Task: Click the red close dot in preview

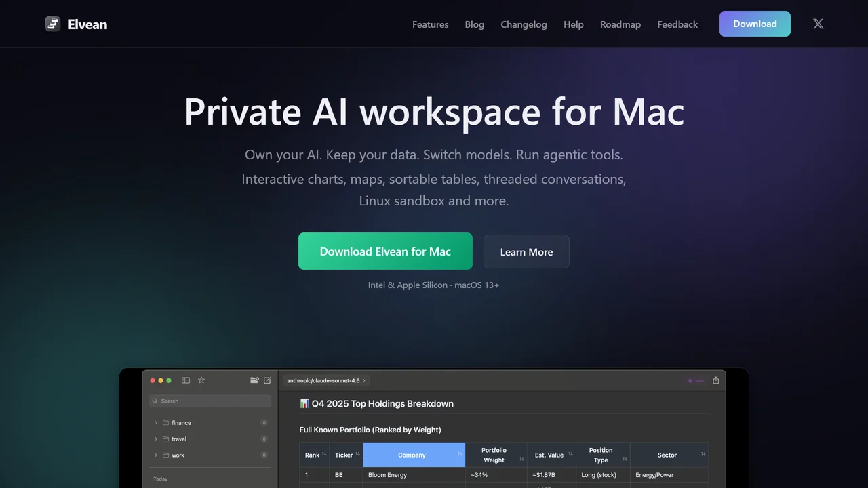Action: tap(153, 380)
